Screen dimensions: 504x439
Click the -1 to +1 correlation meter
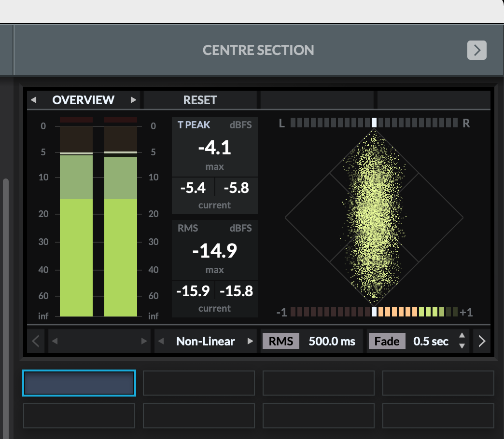click(374, 312)
